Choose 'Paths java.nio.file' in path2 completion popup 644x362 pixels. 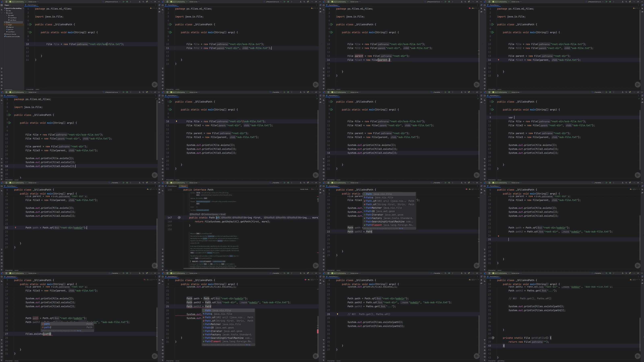[389, 198]
